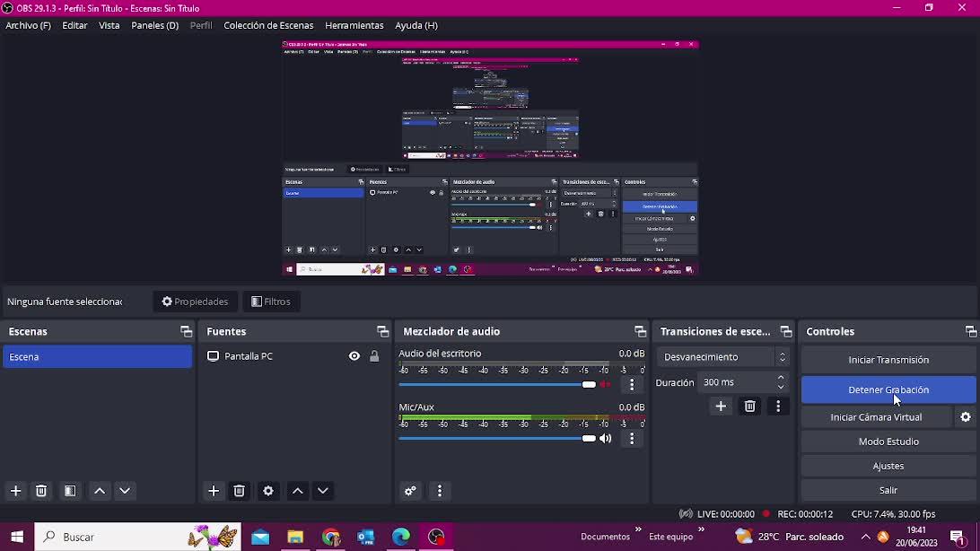This screenshot has height=551, width=980.
Task: Decrease Duración value with down arrow
Action: [x=781, y=388]
